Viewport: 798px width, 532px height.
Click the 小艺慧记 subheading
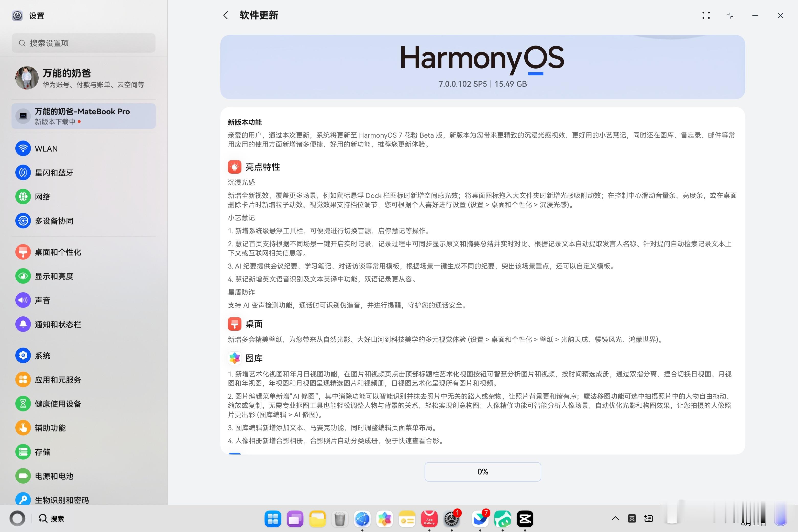(x=241, y=217)
